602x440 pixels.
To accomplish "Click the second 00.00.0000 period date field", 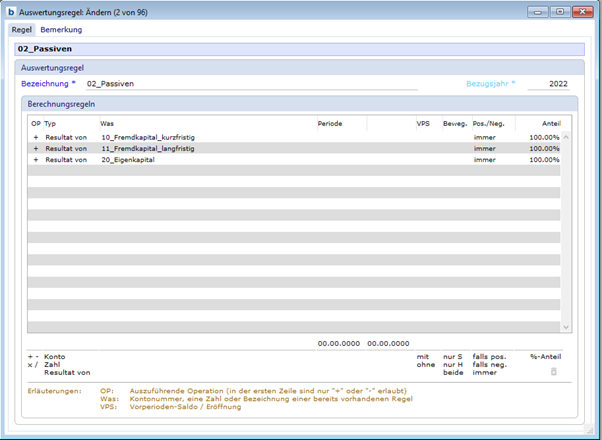I will pyautogui.click(x=388, y=343).
